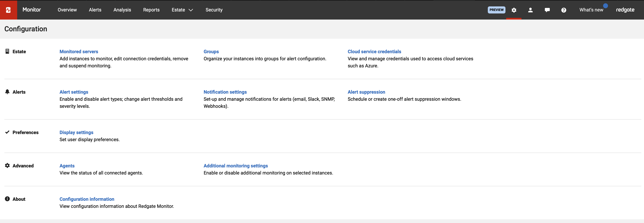Open the user account profile icon
Screen dimensions: 644x223
[x=530, y=10]
